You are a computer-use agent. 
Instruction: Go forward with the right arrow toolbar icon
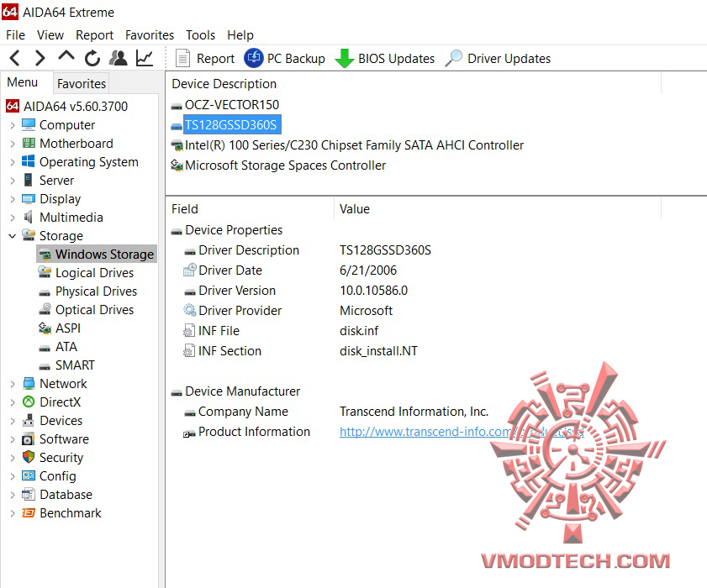coord(40,58)
